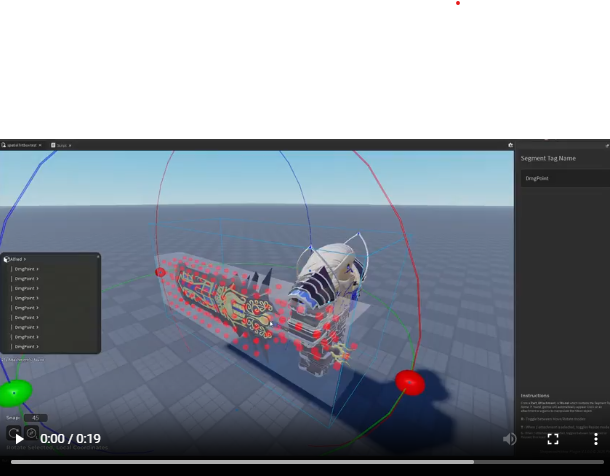This screenshot has width=610, height=476.
Task: Mute the video with the speaker icon
Action: [x=509, y=439]
